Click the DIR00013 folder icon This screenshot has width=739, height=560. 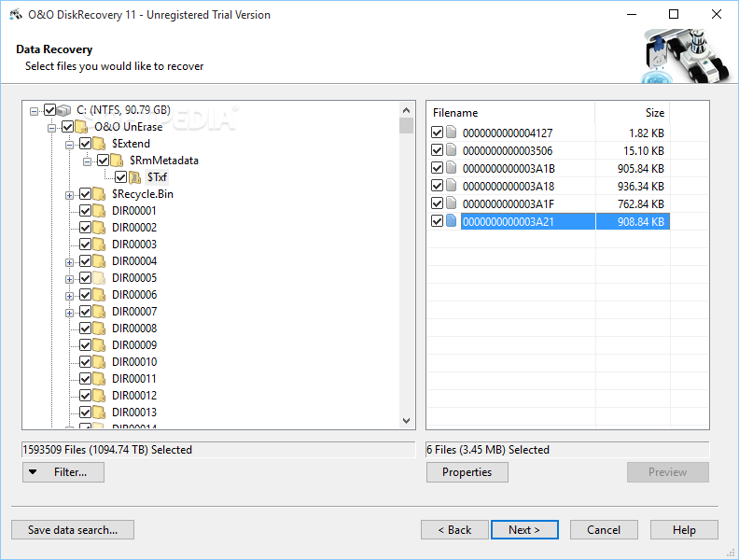coord(100,413)
